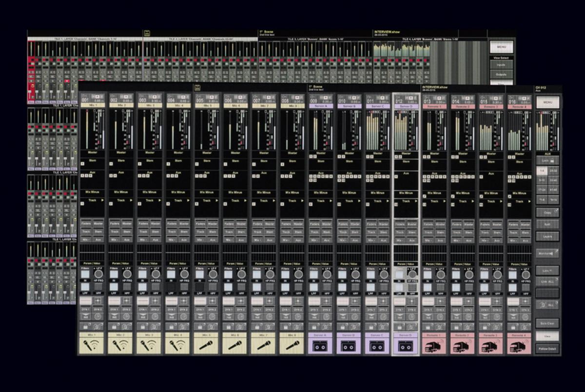Adjust the LF F knob on Mic 5
Screen dimensions: 585x392
coord(213,274)
